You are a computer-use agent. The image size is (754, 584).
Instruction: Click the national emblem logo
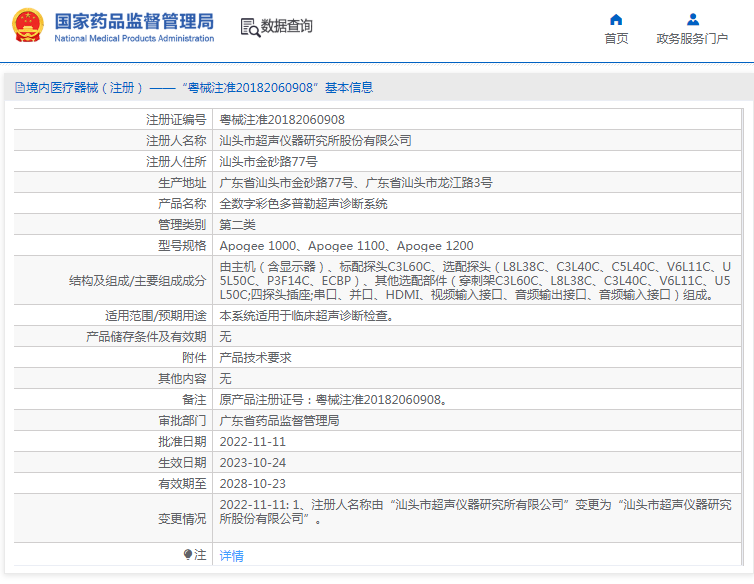tap(27, 25)
